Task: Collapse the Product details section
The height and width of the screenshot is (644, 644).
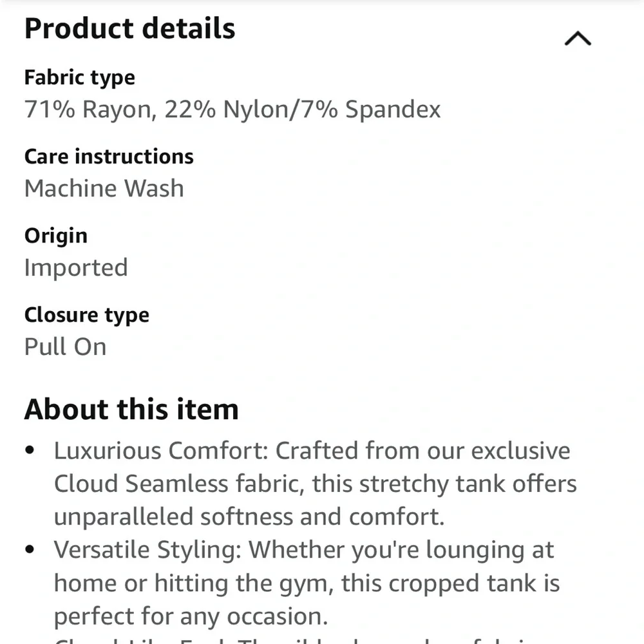Action: [x=578, y=37]
